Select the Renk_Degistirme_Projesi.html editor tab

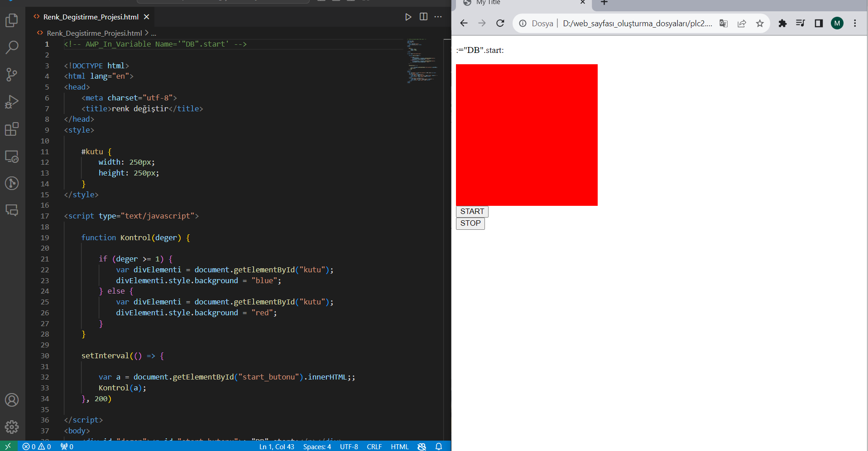[x=91, y=17]
